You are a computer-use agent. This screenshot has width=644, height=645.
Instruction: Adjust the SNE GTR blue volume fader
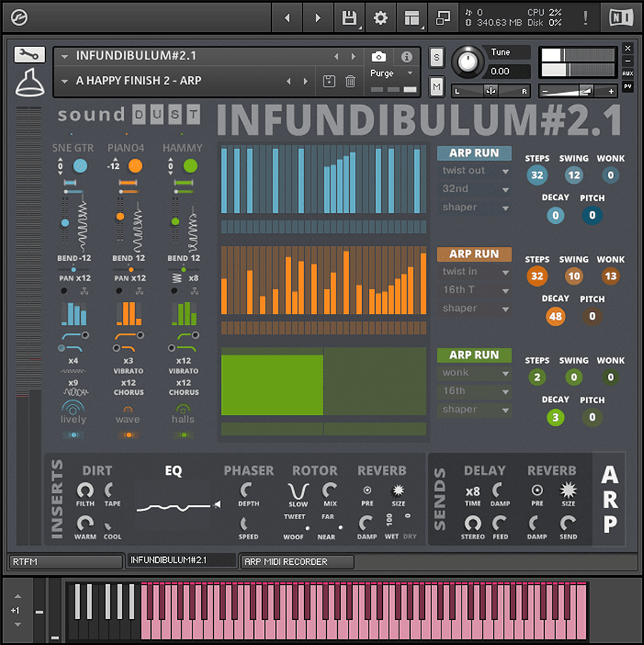click(65, 223)
